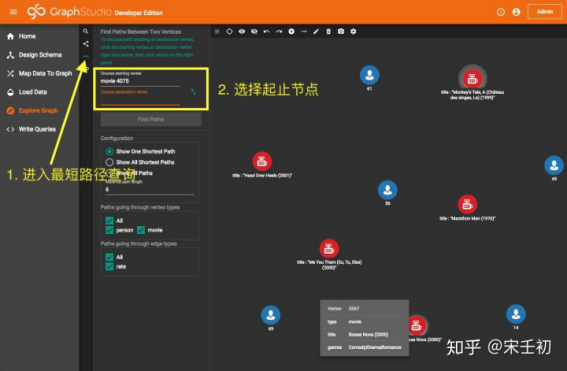The image size is (567, 371).
Task: Toggle All edge types checkbox
Action: (110, 257)
